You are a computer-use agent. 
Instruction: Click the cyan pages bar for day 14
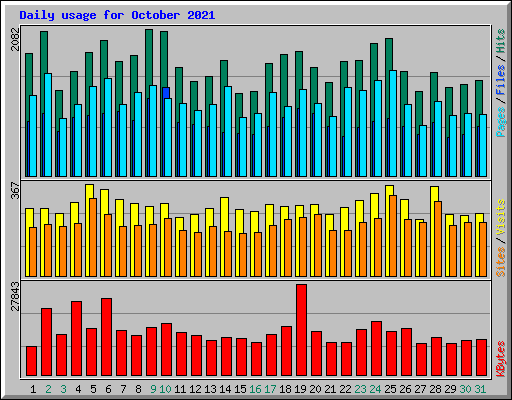click(228, 131)
